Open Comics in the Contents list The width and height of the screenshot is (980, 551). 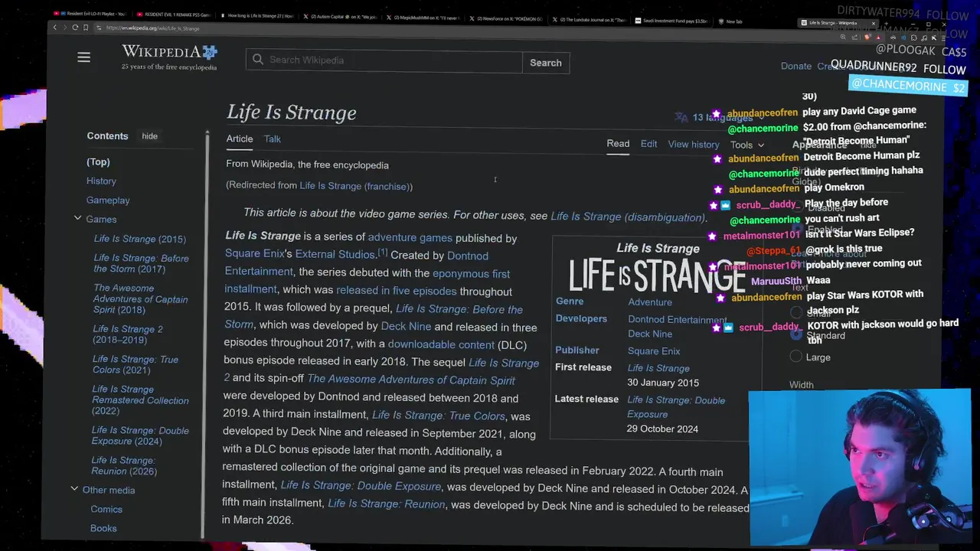click(106, 509)
